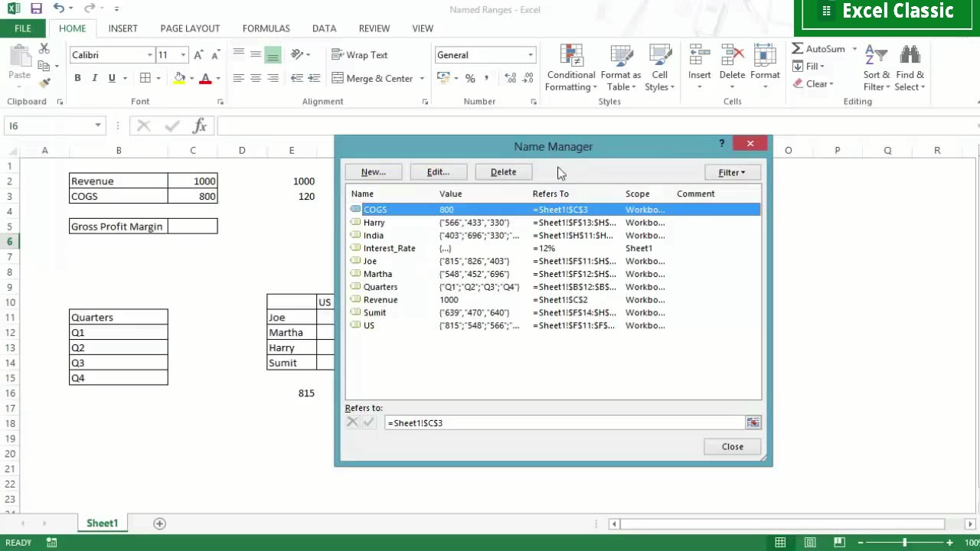Toggle Italic formatting
The width and height of the screenshot is (980, 551).
point(94,78)
